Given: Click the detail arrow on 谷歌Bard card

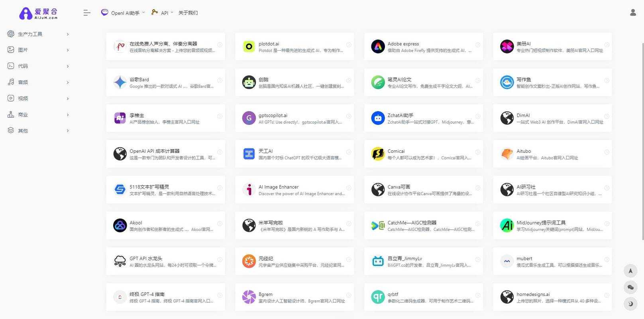Looking at the screenshot, I should (x=220, y=81).
